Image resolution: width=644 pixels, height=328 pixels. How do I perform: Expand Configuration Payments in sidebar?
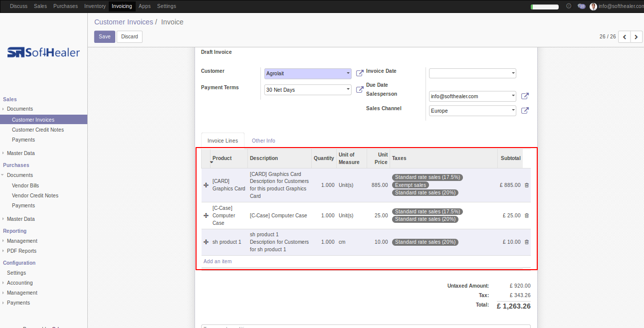[x=18, y=303]
